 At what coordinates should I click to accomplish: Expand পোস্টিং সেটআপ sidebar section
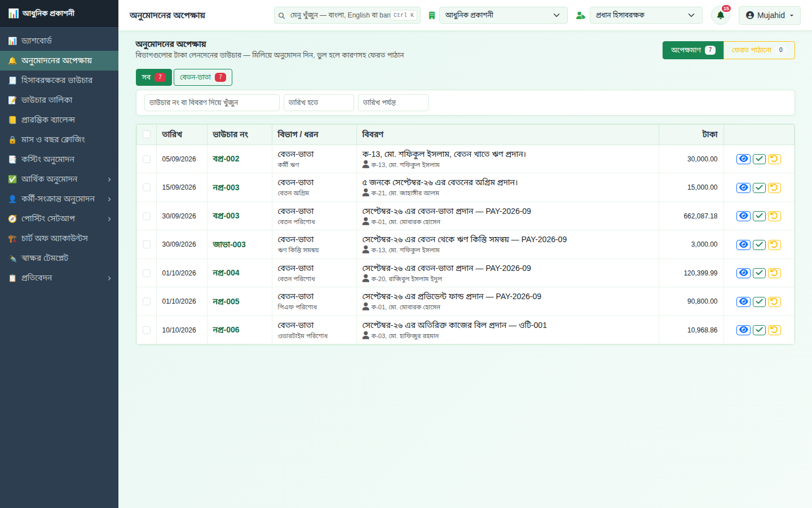click(59, 218)
